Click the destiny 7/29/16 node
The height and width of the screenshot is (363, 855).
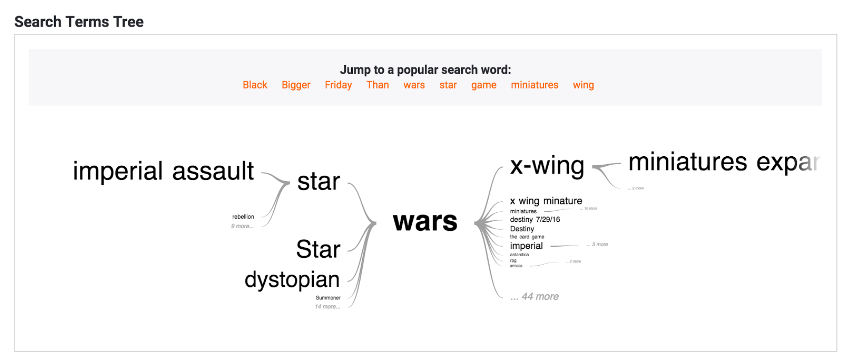pos(535,219)
